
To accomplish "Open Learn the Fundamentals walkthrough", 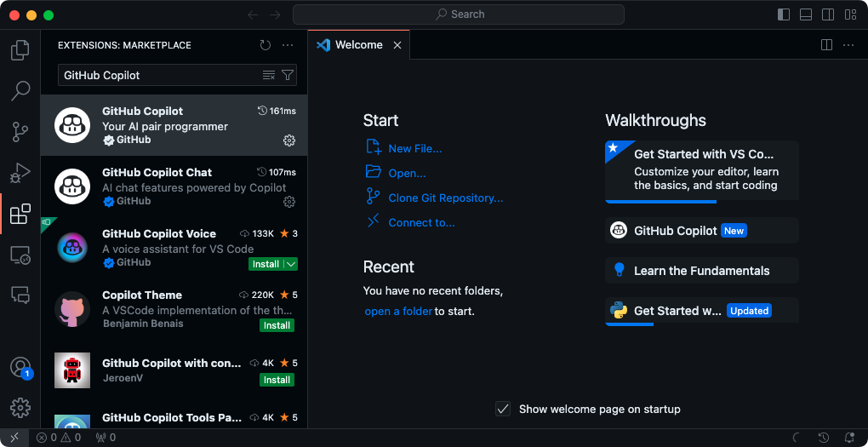I will pyautogui.click(x=702, y=270).
